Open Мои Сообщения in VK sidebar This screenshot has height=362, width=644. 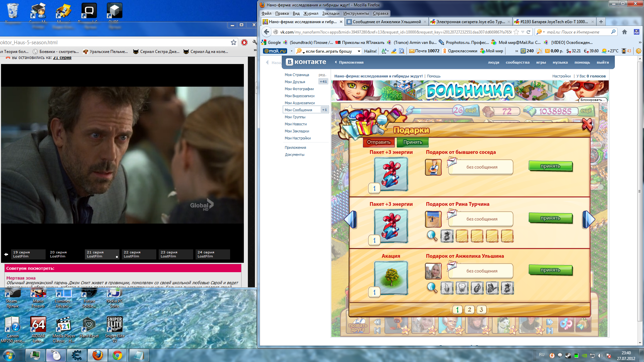(299, 110)
